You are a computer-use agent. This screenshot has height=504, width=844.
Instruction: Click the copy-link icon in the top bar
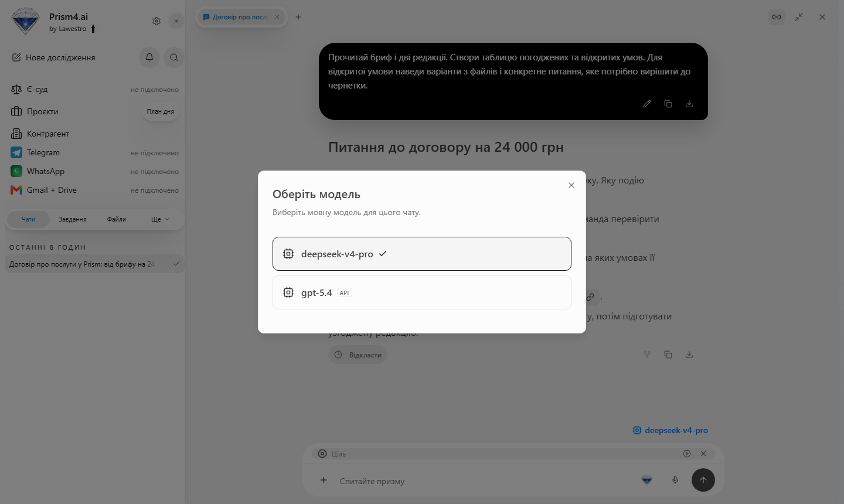coord(777,17)
